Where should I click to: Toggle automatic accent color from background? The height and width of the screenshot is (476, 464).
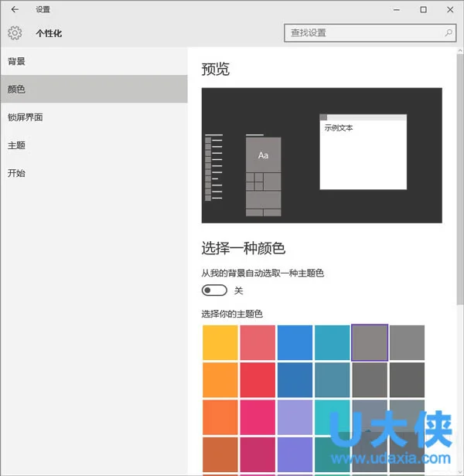click(x=214, y=291)
